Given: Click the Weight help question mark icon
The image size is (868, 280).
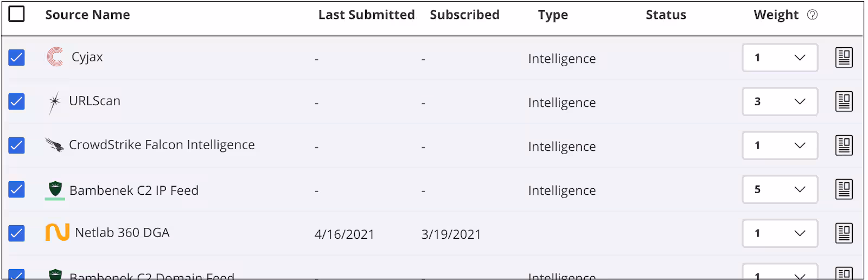Looking at the screenshot, I should coord(812,15).
